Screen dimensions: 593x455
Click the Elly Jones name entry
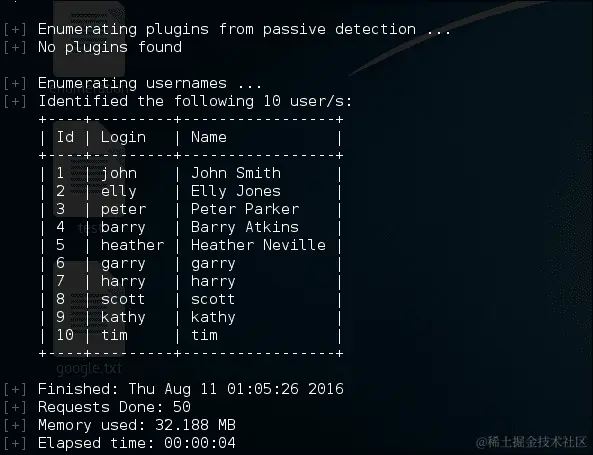pyautogui.click(x=236, y=191)
